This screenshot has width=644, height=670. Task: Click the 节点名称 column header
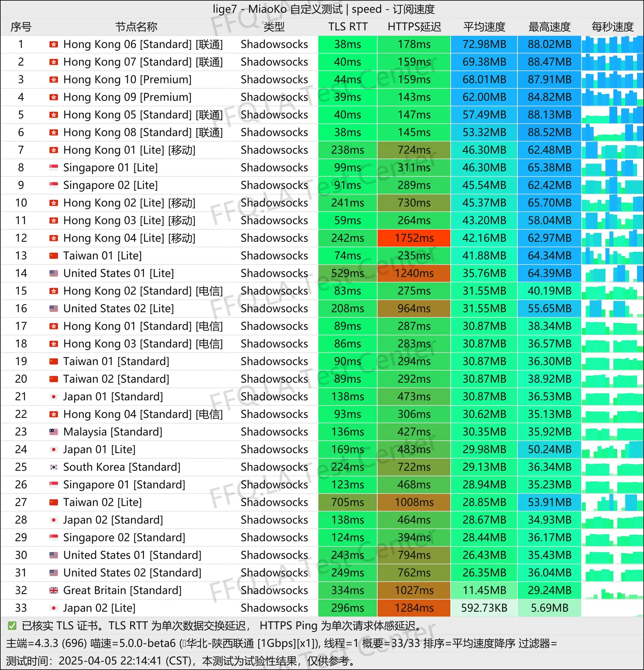(136, 27)
